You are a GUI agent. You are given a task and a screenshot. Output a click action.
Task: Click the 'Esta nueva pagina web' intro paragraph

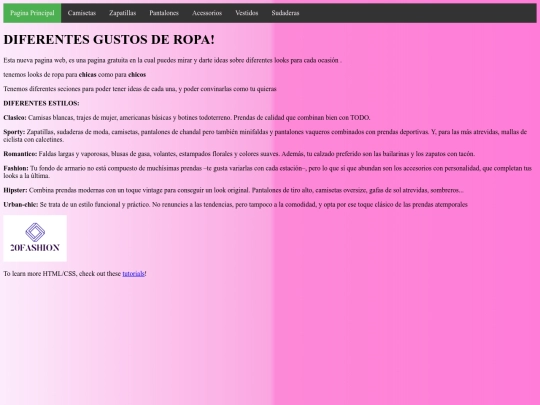(x=173, y=60)
